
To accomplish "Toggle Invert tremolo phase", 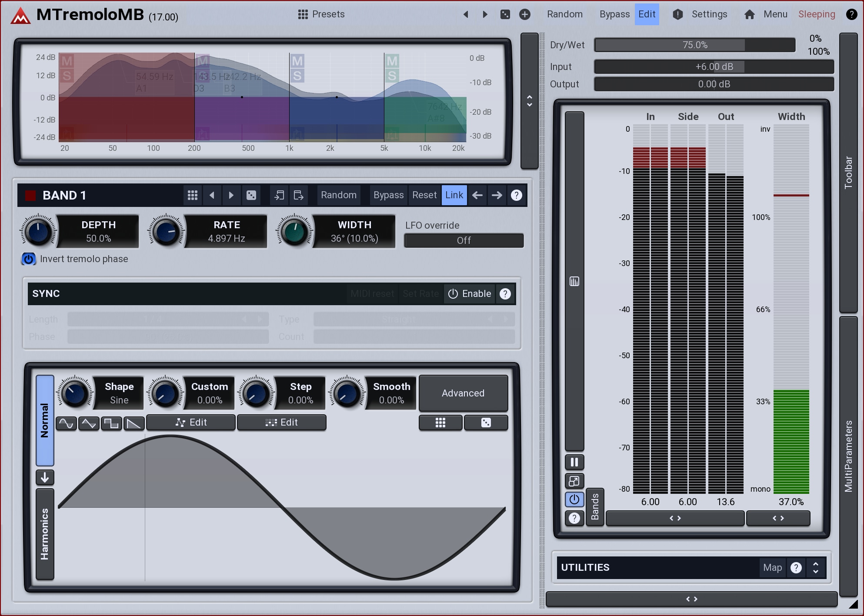I will click(29, 259).
